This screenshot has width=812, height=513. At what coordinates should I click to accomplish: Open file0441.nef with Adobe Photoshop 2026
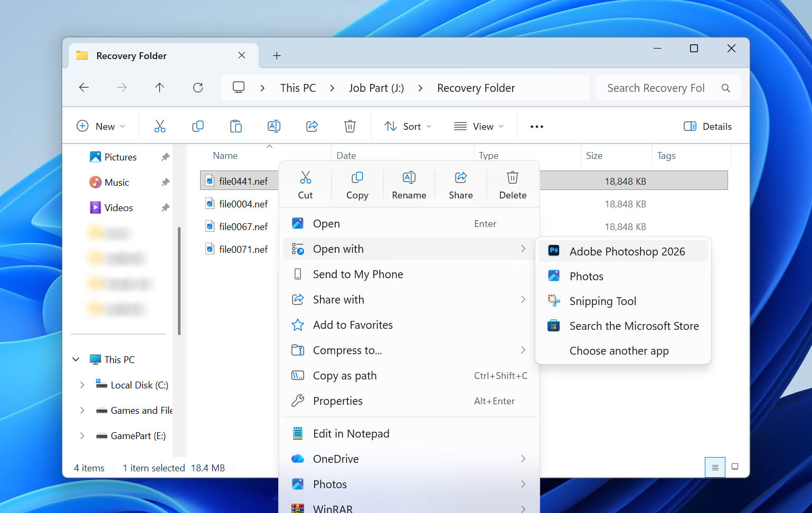tap(627, 251)
